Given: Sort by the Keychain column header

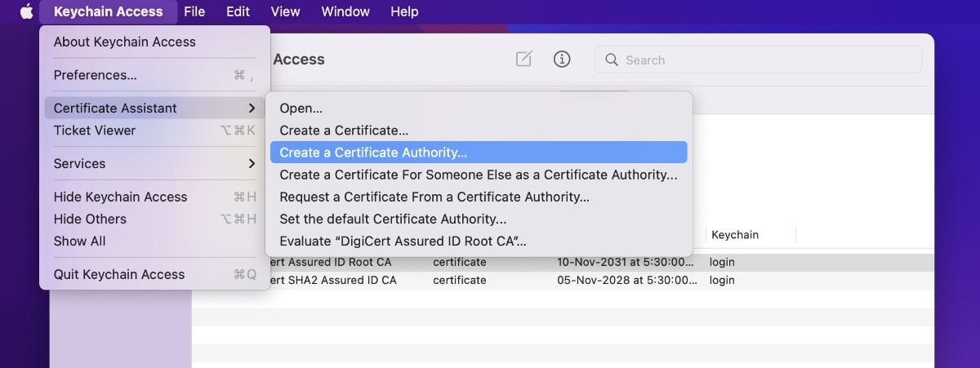Looking at the screenshot, I should [x=735, y=234].
